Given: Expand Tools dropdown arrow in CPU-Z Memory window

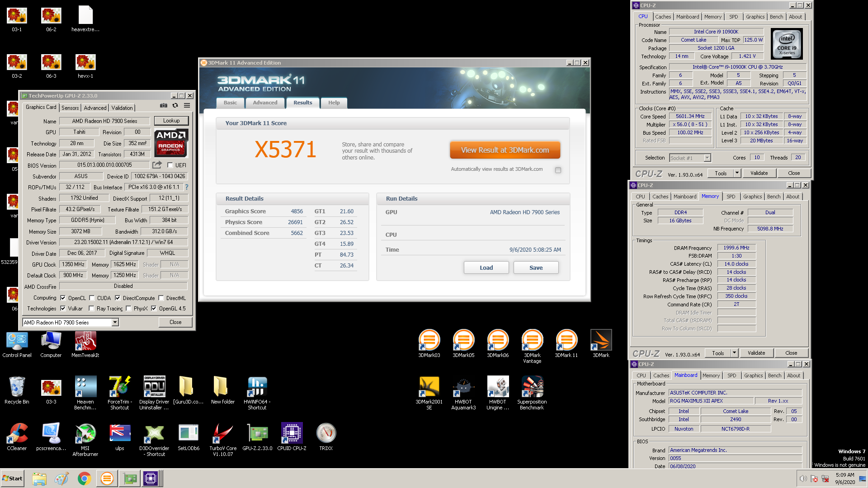Looking at the screenshot, I should (734, 353).
